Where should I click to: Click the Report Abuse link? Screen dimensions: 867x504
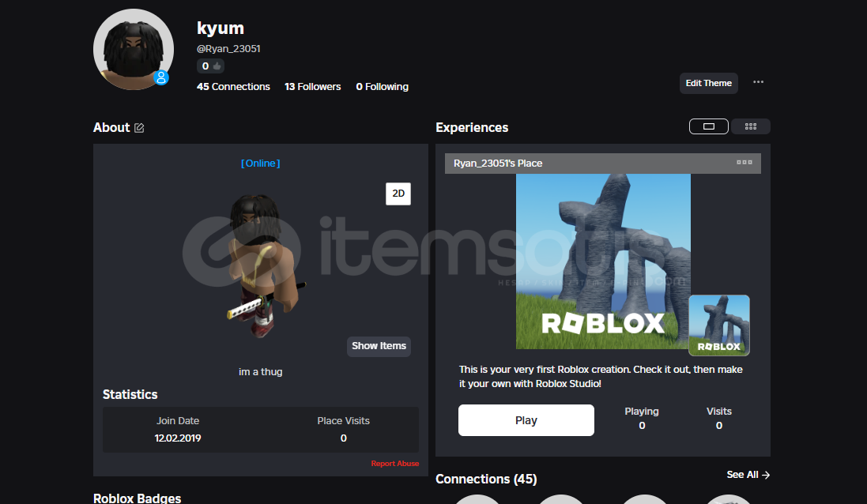click(395, 464)
